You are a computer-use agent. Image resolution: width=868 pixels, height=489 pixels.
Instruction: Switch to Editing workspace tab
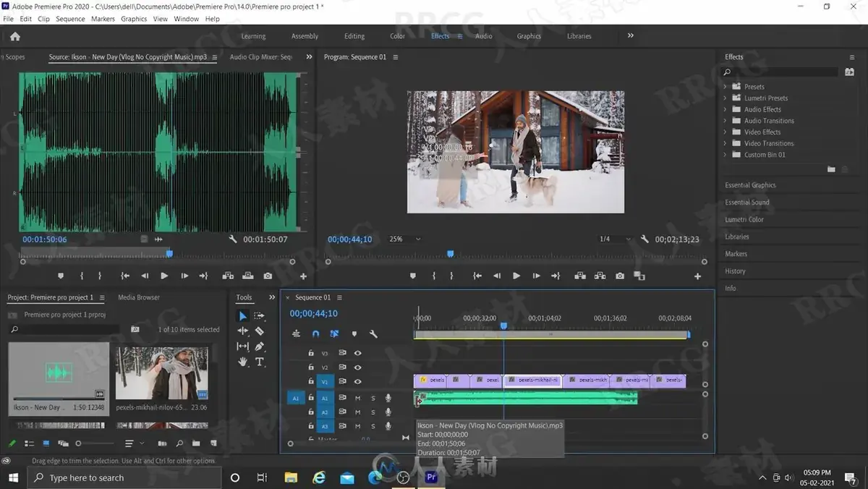point(354,36)
